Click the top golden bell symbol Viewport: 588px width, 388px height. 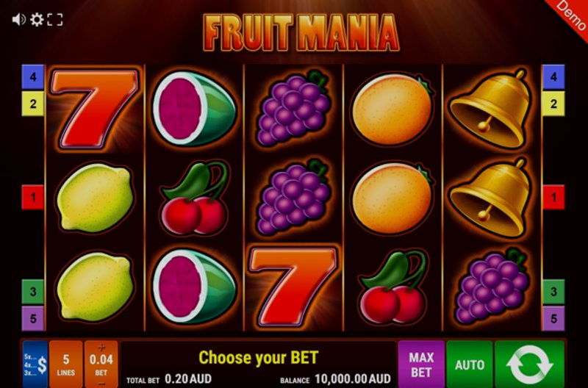tap(491, 109)
